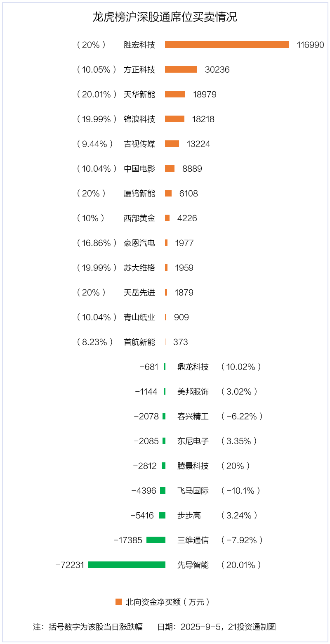
Task: Select the 飞马国际 stock label
Action: coord(193,490)
